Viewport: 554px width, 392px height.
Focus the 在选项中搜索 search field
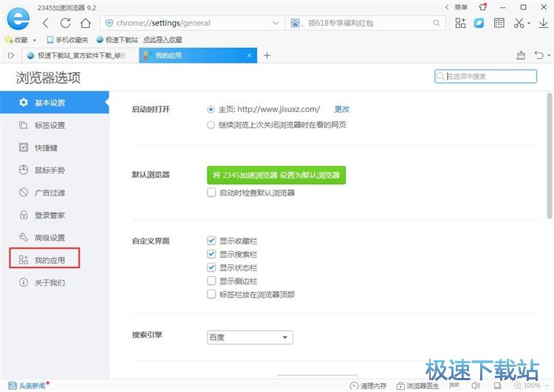(485, 76)
